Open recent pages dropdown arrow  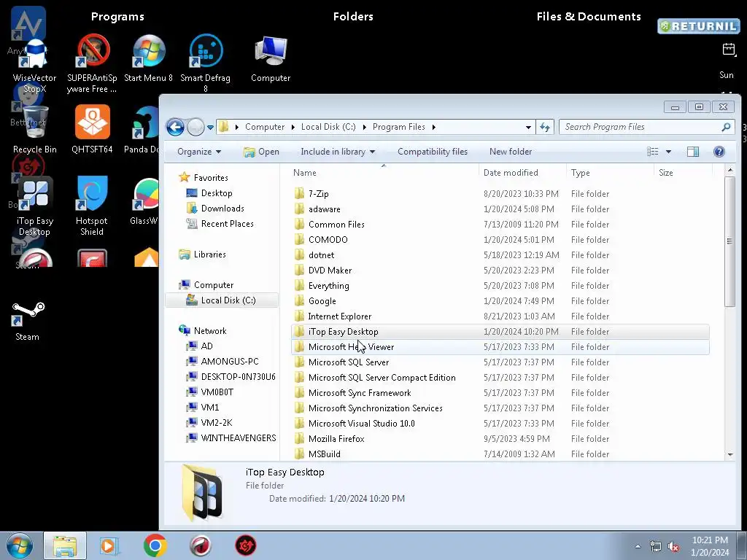210,128
